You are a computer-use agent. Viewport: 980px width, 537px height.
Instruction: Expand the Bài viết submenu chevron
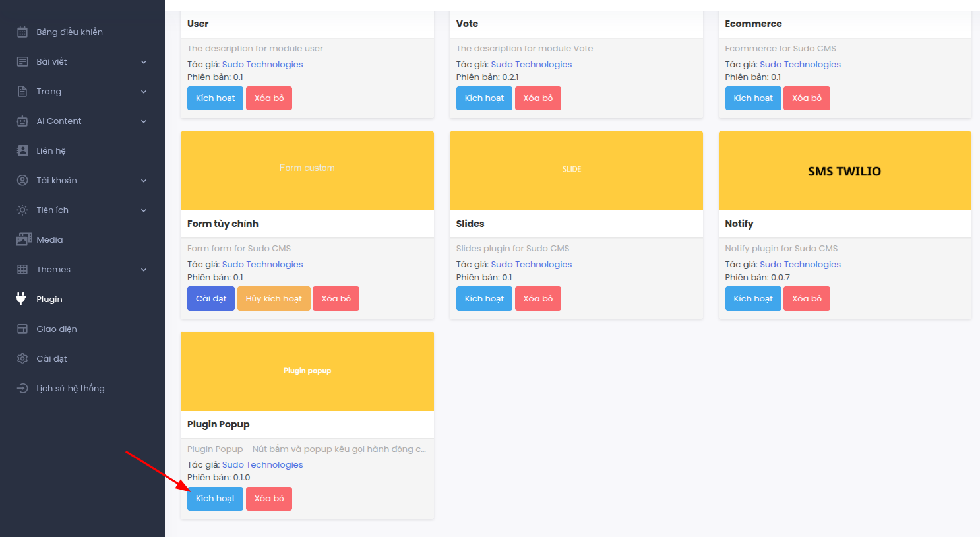pos(144,62)
